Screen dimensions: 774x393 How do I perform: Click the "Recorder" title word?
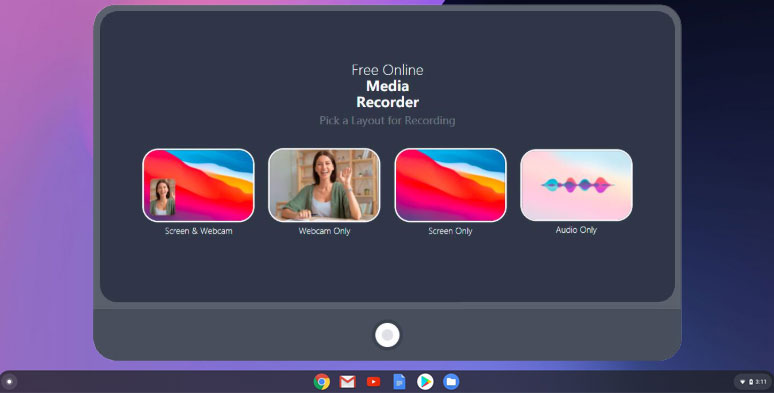(387, 102)
